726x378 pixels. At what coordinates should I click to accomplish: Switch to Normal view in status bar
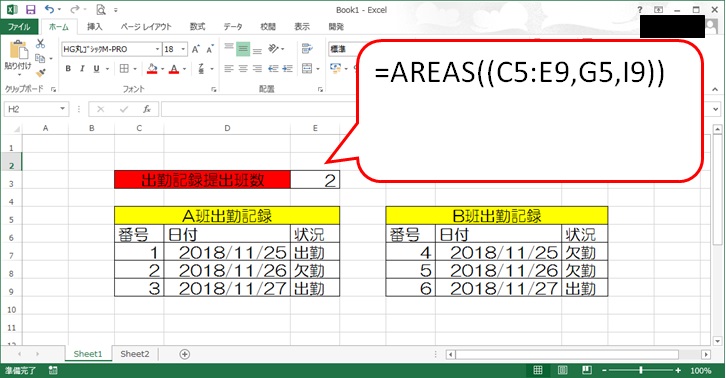pos(538,370)
